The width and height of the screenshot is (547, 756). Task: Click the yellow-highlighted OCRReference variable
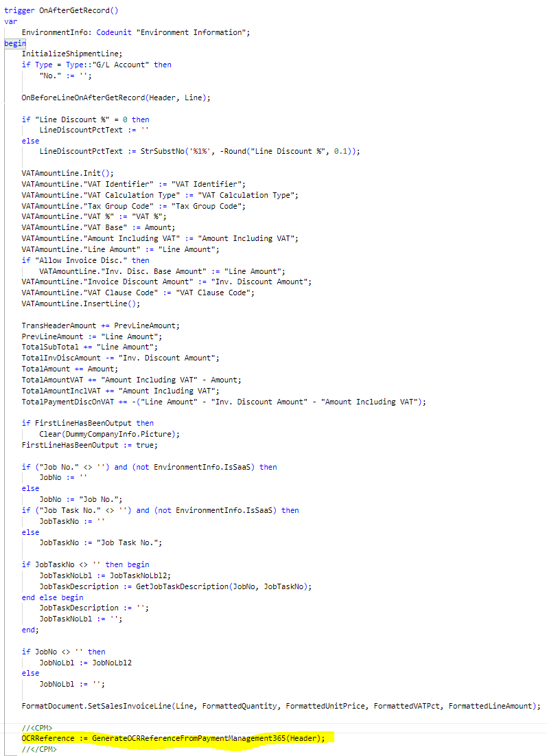tap(47, 738)
